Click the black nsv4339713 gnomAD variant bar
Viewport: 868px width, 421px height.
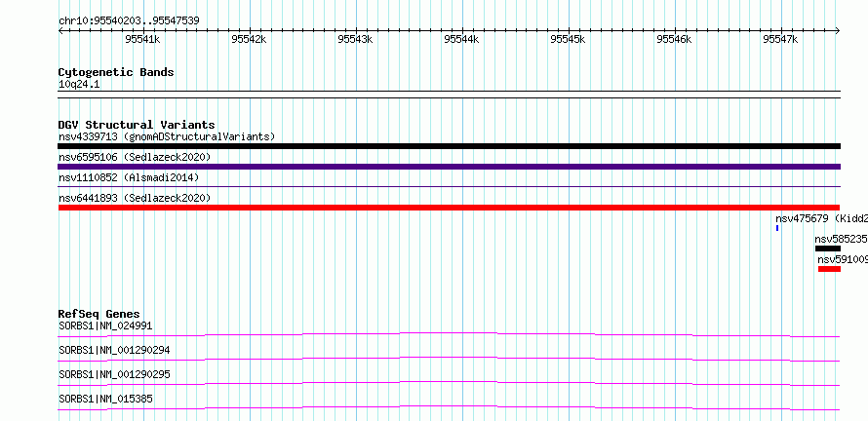pyautogui.click(x=449, y=146)
